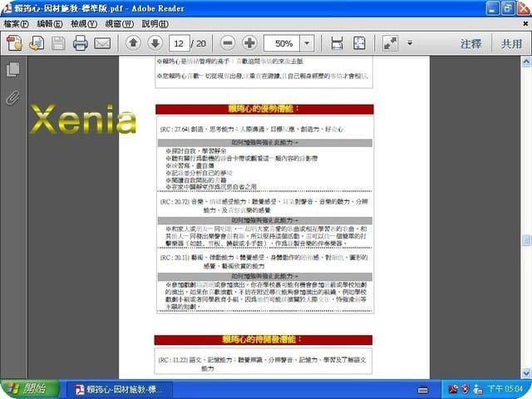Click the Adobe PDF icon in title bar
Viewport: 532px width, 399px height.
pos(7,8)
